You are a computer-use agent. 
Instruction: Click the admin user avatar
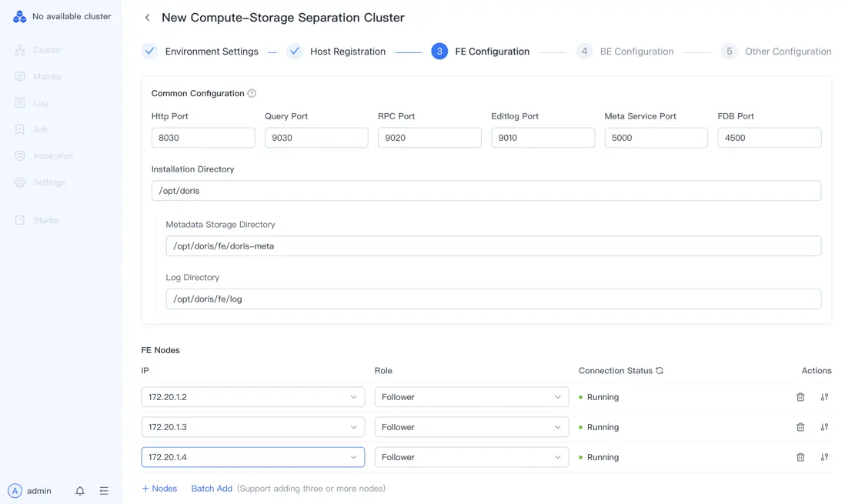15,491
